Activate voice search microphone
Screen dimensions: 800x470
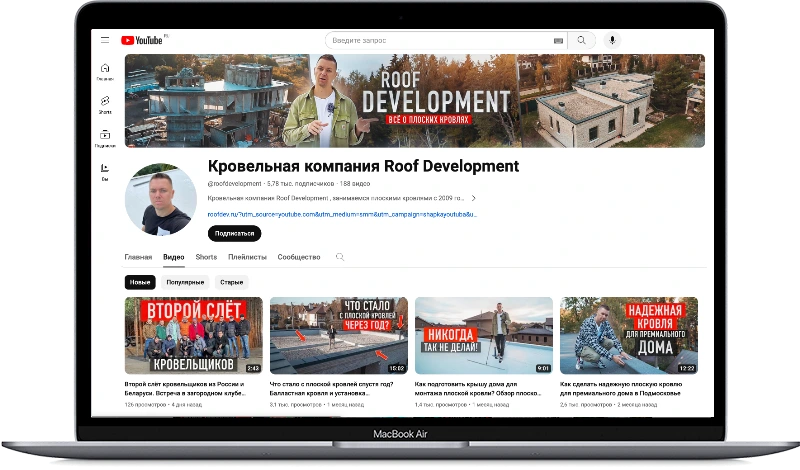(x=611, y=40)
